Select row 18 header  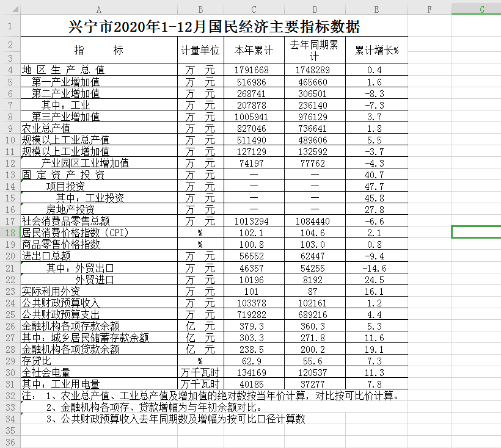tap(10, 233)
